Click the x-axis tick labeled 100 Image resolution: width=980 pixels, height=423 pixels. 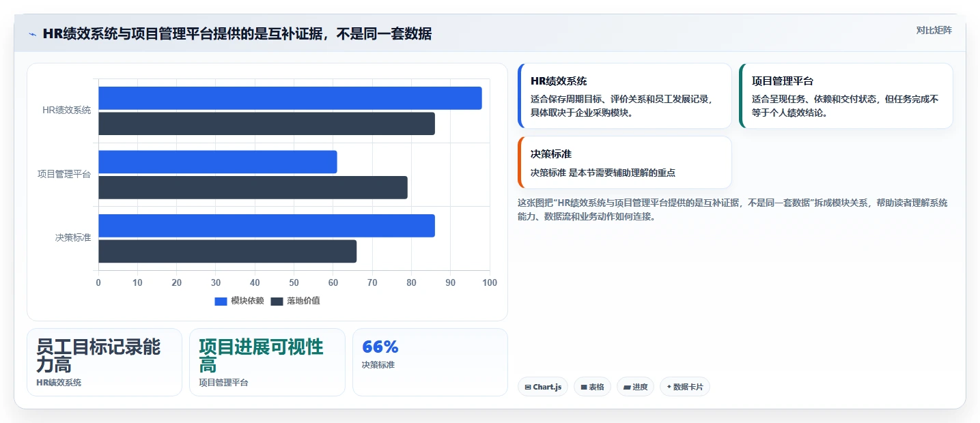click(x=490, y=282)
